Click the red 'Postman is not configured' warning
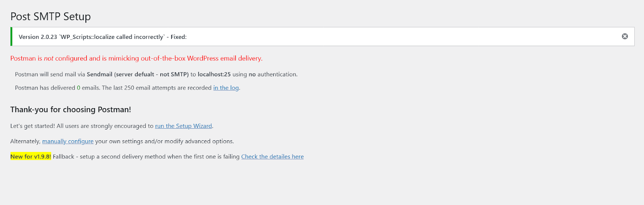644x205 pixels. 136,58
